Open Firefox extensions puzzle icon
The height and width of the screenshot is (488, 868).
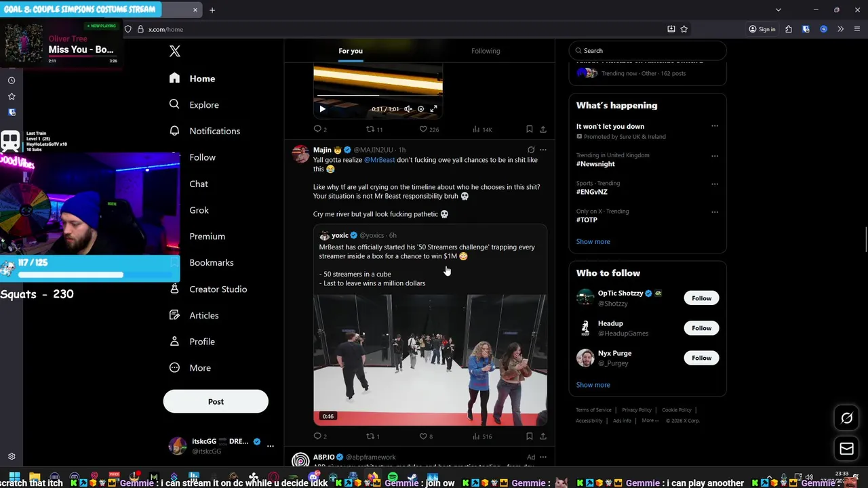coord(789,29)
